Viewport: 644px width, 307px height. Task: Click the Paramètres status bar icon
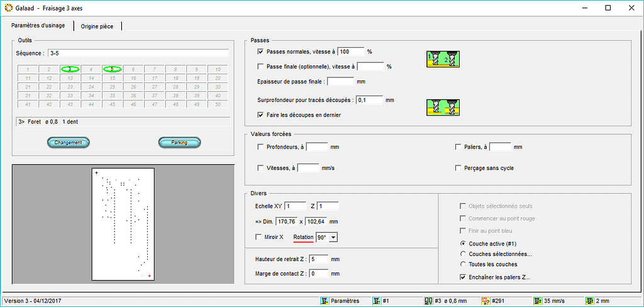tap(324, 301)
